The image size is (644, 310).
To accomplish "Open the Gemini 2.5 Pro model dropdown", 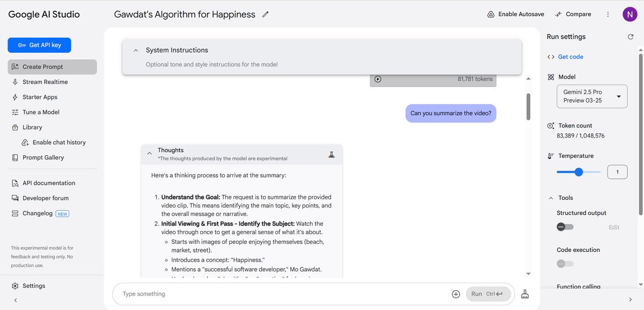I will (592, 97).
